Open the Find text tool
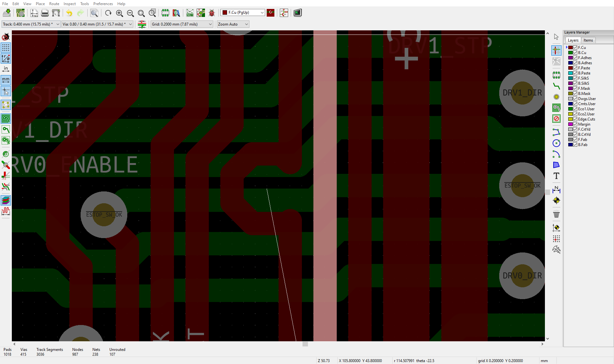Image resolution: width=614 pixels, height=364 pixels. point(94,13)
